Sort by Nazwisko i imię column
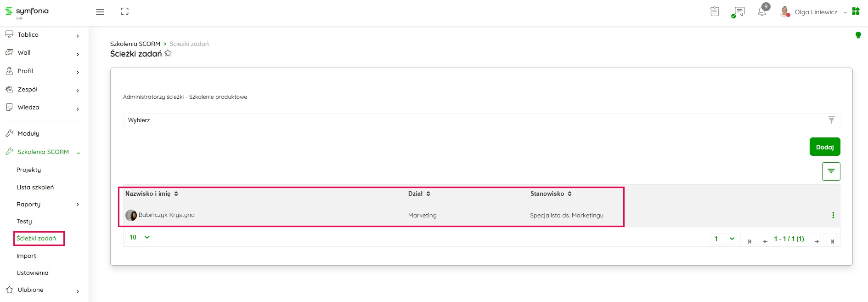 point(176,194)
